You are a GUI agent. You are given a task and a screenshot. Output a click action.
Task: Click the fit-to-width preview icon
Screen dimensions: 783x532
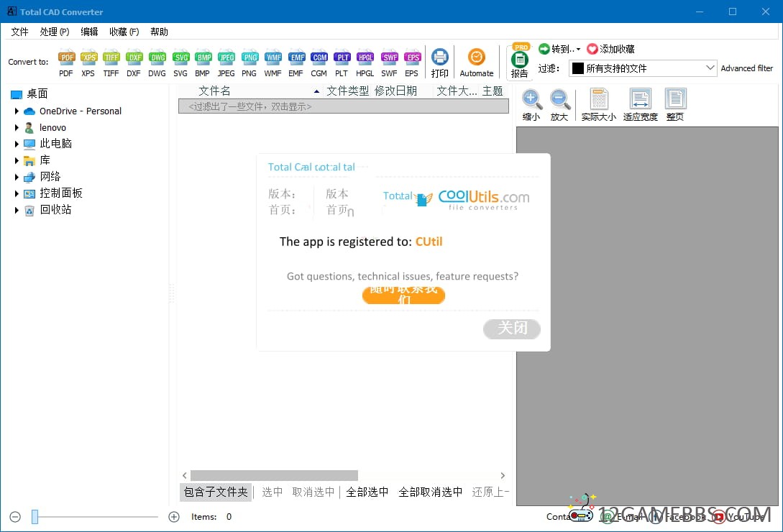640,101
